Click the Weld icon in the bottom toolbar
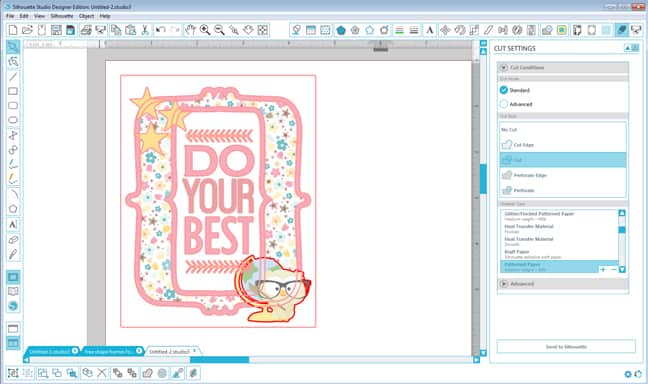 coord(148,373)
